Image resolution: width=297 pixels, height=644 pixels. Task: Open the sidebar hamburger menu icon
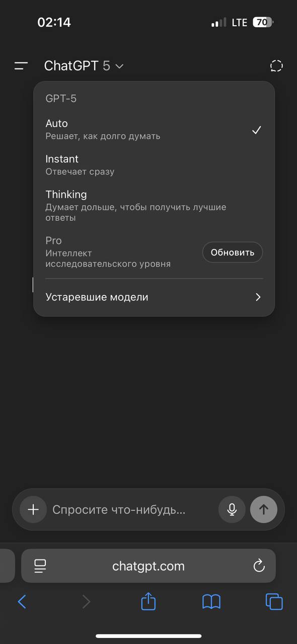(21, 66)
